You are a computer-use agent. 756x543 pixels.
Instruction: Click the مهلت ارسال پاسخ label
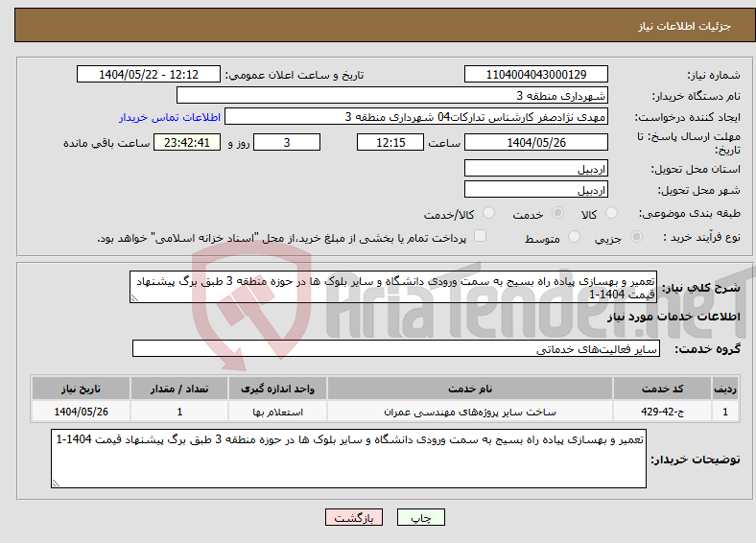pyautogui.click(x=689, y=143)
